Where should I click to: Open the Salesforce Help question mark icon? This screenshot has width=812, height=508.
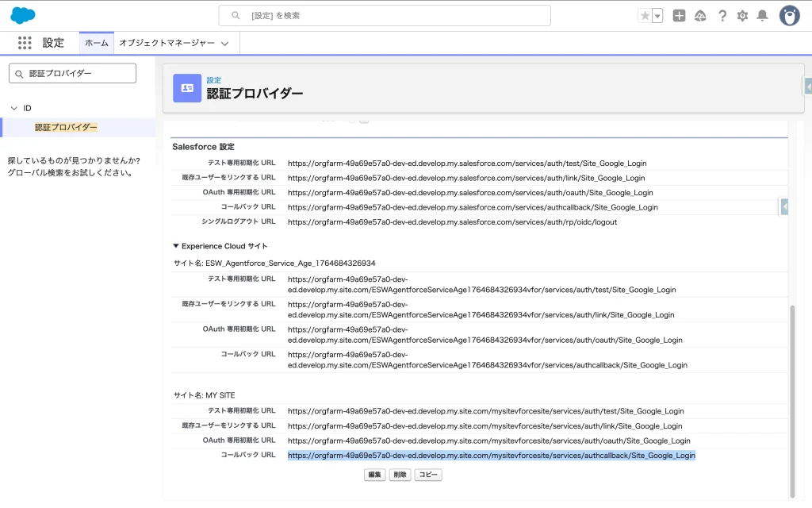tap(722, 16)
